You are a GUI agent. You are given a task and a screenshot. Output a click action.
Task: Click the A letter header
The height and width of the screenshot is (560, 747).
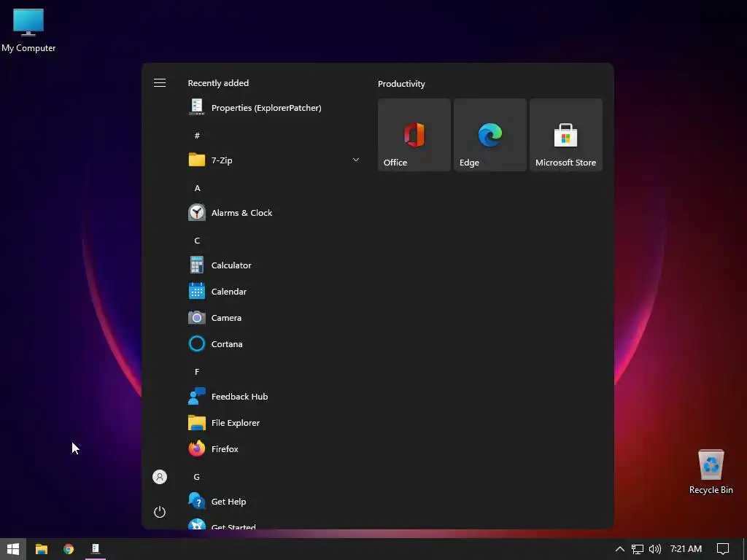pyautogui.click(x=197, y=188)
